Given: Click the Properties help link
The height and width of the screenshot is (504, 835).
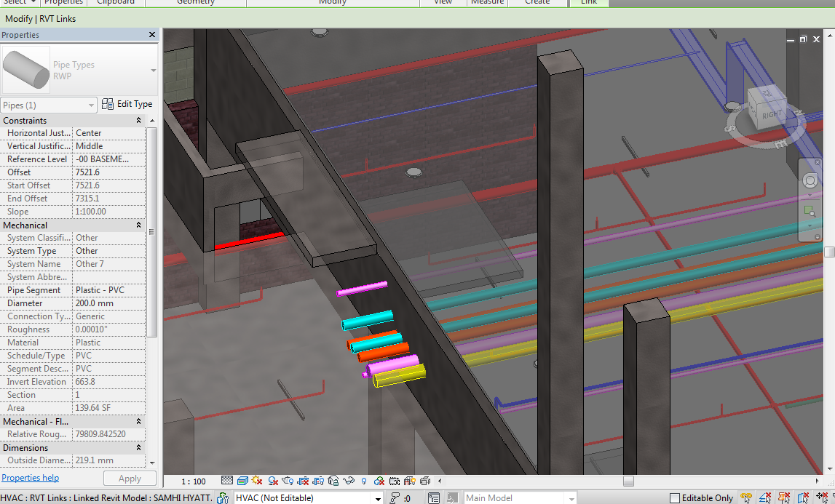Looking at the screenshot, I should 30,478.
